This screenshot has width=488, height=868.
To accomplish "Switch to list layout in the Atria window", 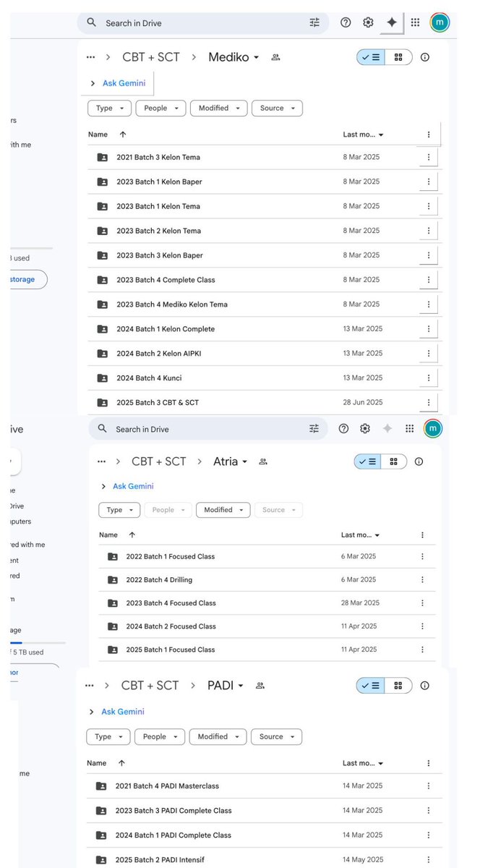I will (x=367, y=461).
